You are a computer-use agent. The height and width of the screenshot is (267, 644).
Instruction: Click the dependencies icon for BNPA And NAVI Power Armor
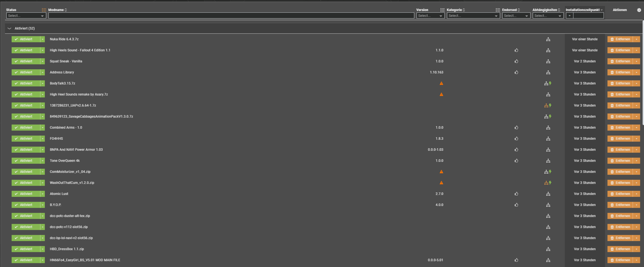[548, 150]
